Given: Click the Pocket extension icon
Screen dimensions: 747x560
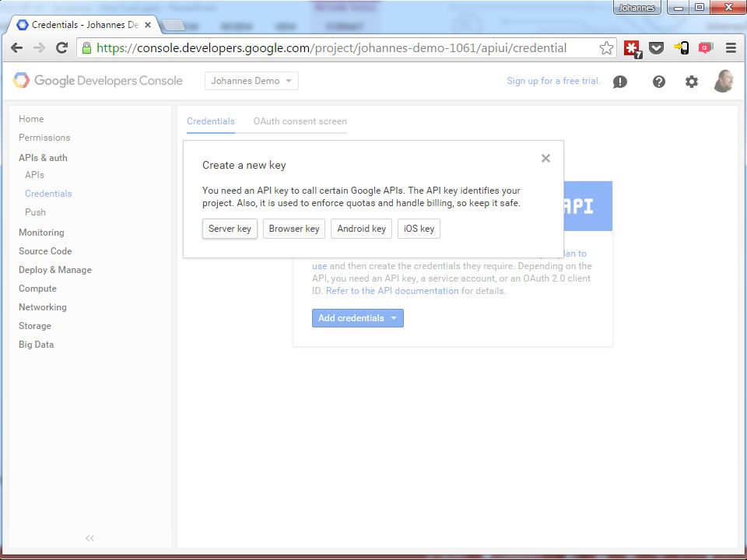Looking at the screenshot, I should point(657,48).
